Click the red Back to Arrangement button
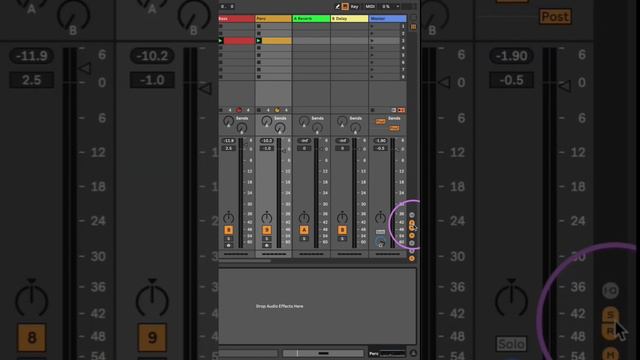The width and height of the screenshot is (640, 360). pos(401,110)
